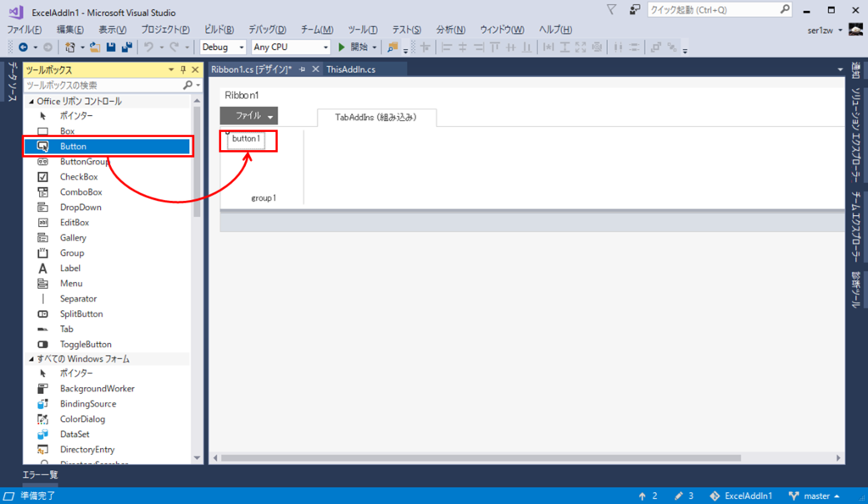Select DirectoryEntry in Windows Forms list
The image size is (868, 504).
(x=106, y=449)
